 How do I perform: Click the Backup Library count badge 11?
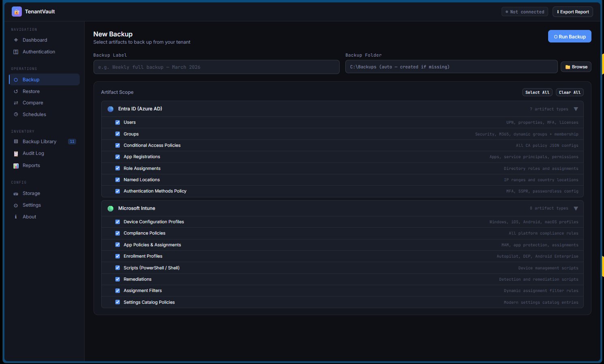tap(72, 142)
